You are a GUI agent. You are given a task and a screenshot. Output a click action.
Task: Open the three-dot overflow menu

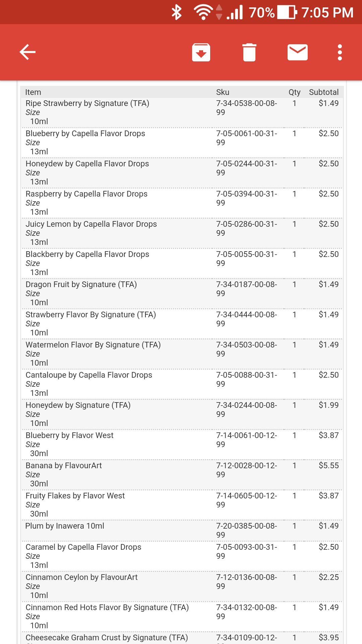point(340,52)
